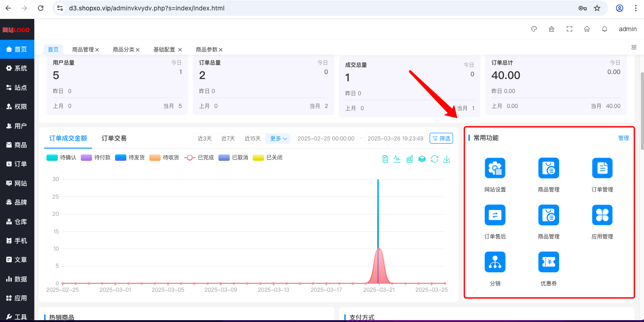Toggle the 待收货 legend series
The image size is (644, 322).
pos(164,158)
